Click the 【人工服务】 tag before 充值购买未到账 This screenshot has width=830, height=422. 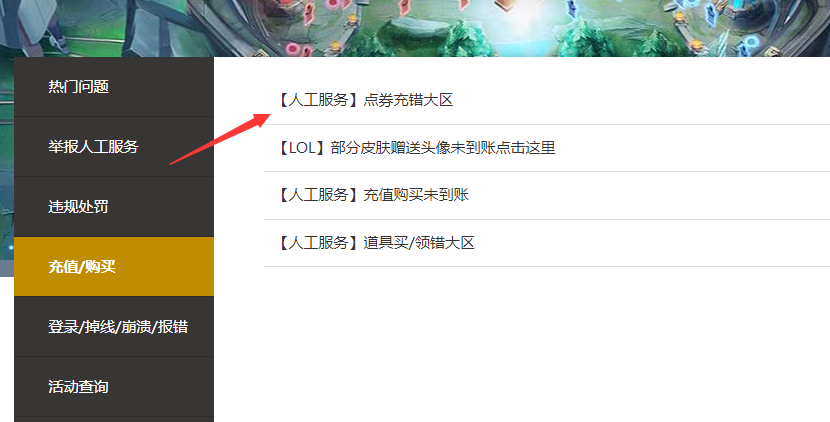click(319, 195)
